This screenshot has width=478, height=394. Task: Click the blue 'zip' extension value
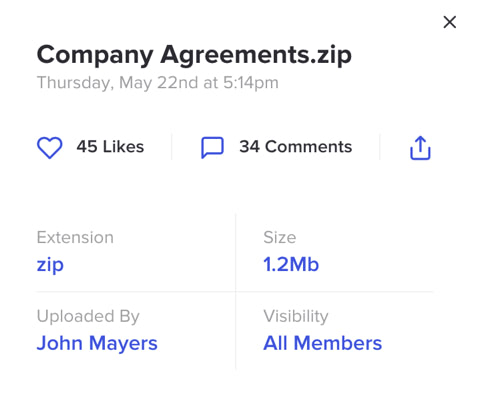click(x=50, y=265)
